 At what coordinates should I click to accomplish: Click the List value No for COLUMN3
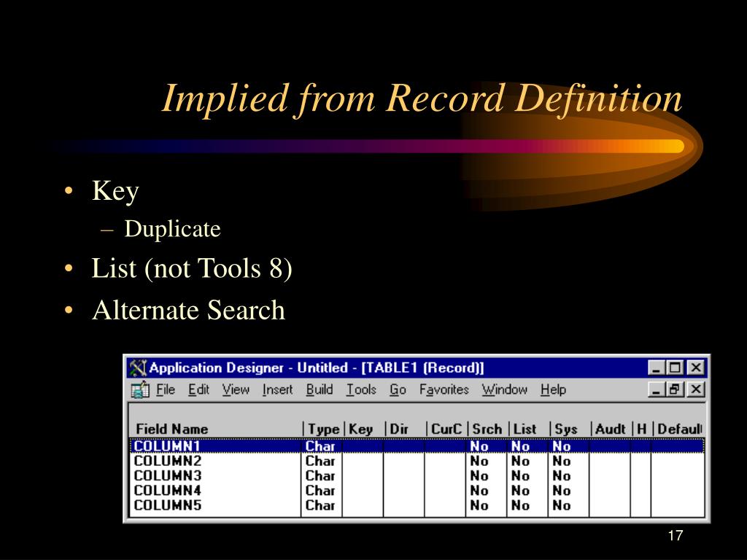tap(520, 475)
